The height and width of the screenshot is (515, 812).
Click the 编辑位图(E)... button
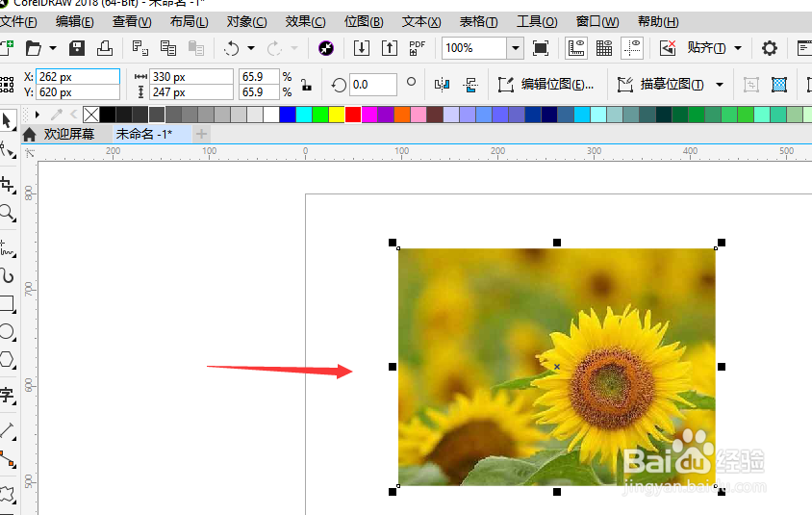tap(546, 85)
